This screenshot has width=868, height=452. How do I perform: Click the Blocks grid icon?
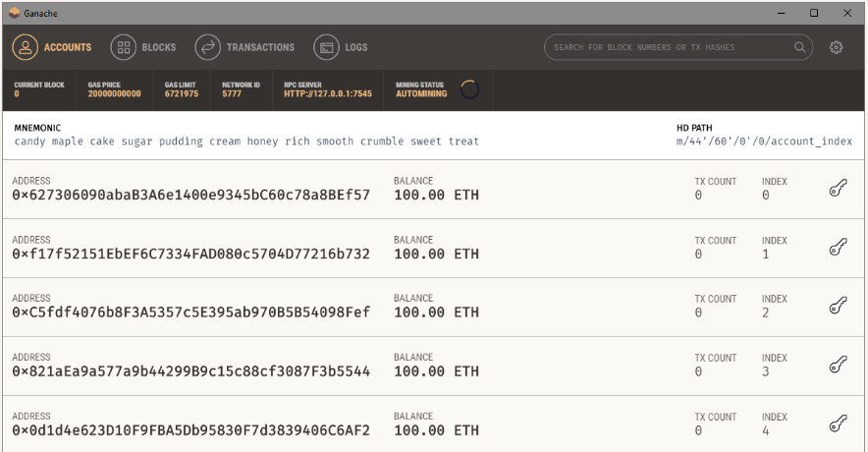tap(124, 47)
